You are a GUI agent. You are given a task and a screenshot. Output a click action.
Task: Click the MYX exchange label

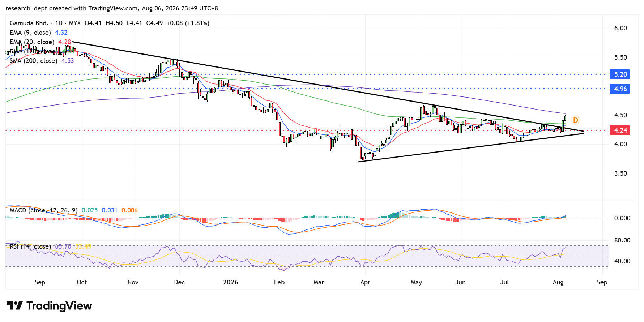pos(75,23)
